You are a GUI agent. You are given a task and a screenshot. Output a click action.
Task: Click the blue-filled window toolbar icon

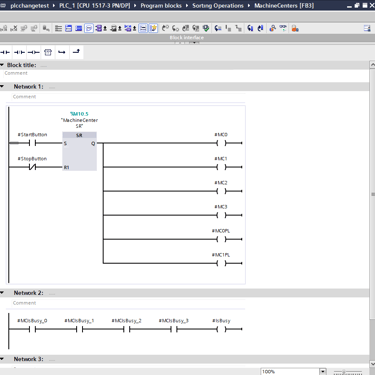(79, 29)
